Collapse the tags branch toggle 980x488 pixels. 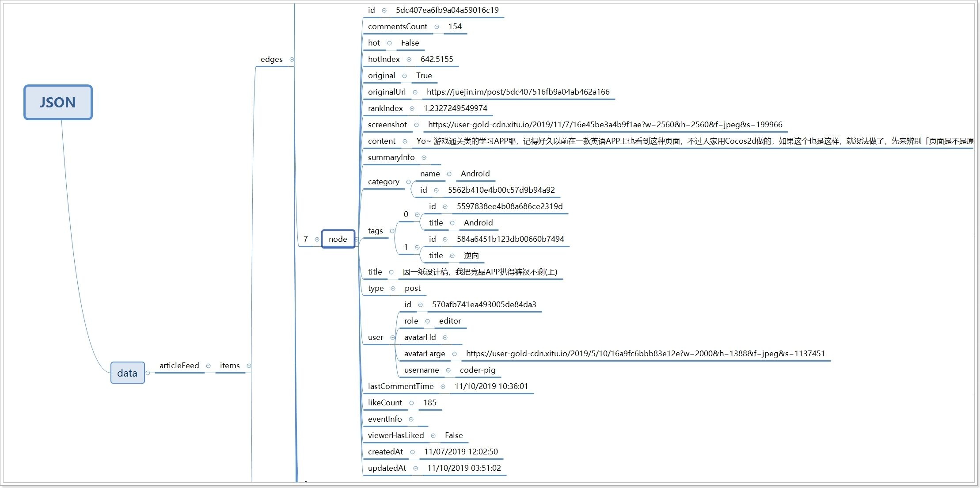click(392, 231)
